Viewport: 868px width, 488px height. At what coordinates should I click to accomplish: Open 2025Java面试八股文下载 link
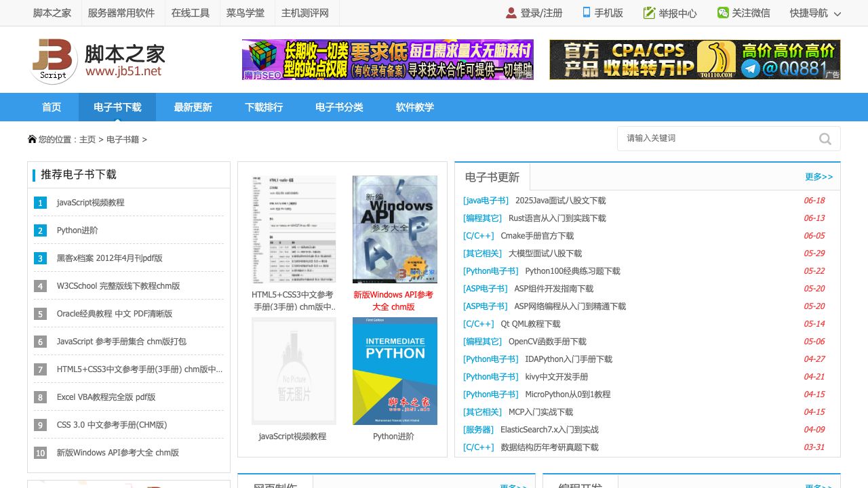coord(560,201)
